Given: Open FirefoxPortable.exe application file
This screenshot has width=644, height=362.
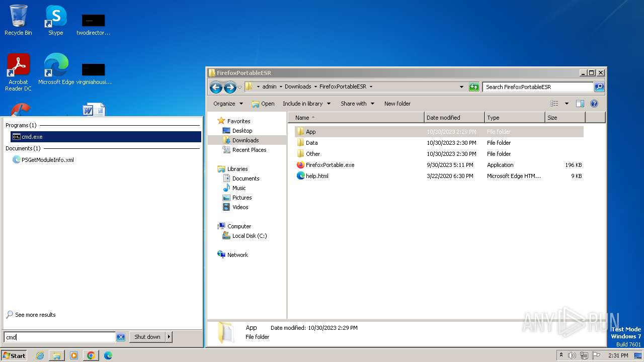Looking at the screenshot, I should point(330,165).
